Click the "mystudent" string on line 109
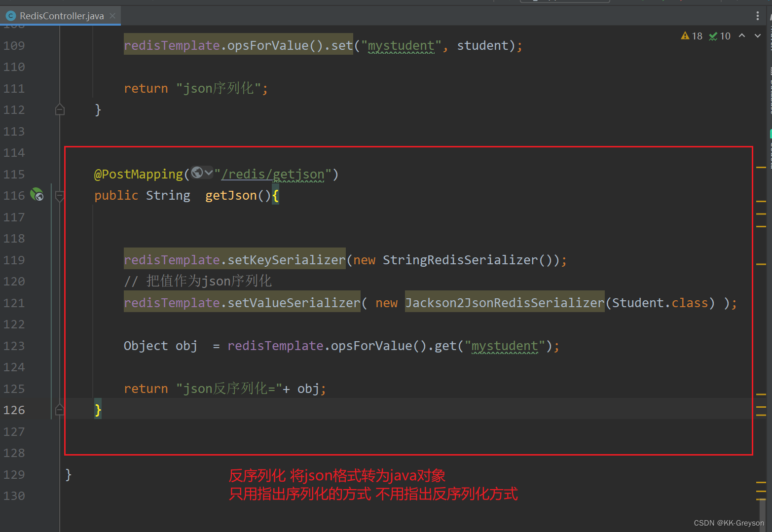 coord(402,46)
